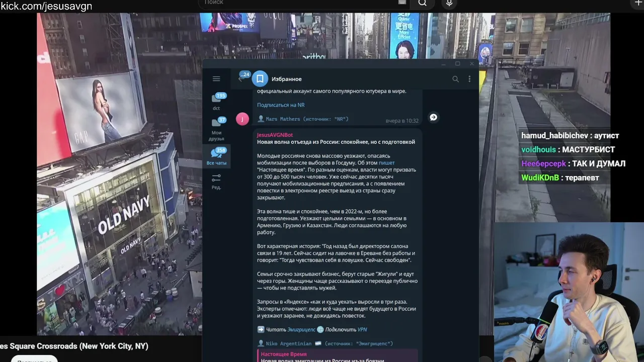Click the Niko Argentinian source signature
The width and height of the screenshot is (644, 362).
pos(325,343)
